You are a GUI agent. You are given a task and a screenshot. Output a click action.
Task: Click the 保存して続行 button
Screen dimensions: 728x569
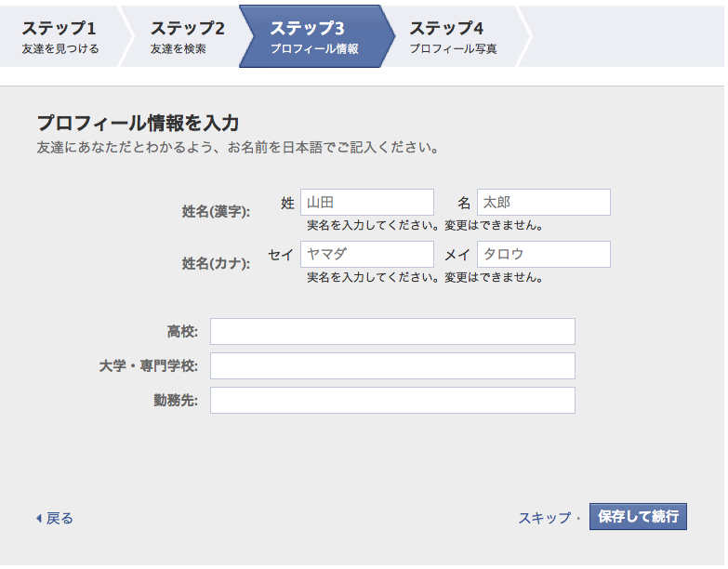639,517
